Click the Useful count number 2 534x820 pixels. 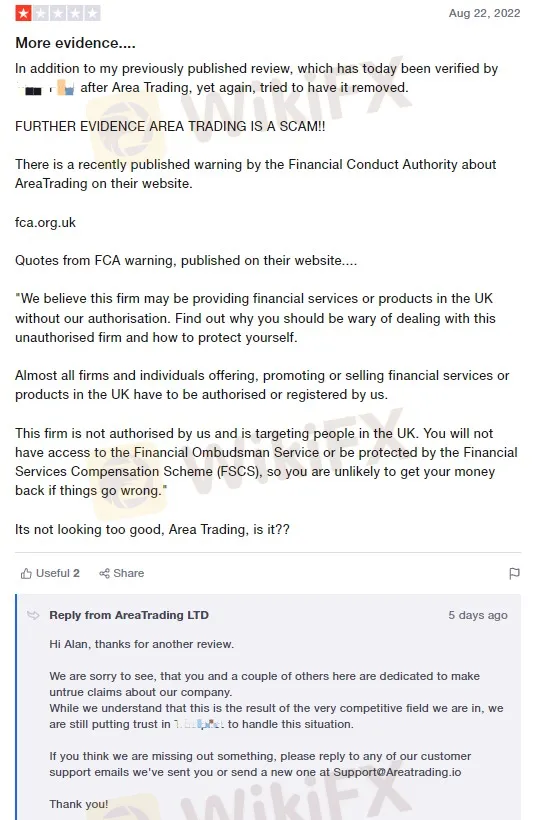click(76, 573)
